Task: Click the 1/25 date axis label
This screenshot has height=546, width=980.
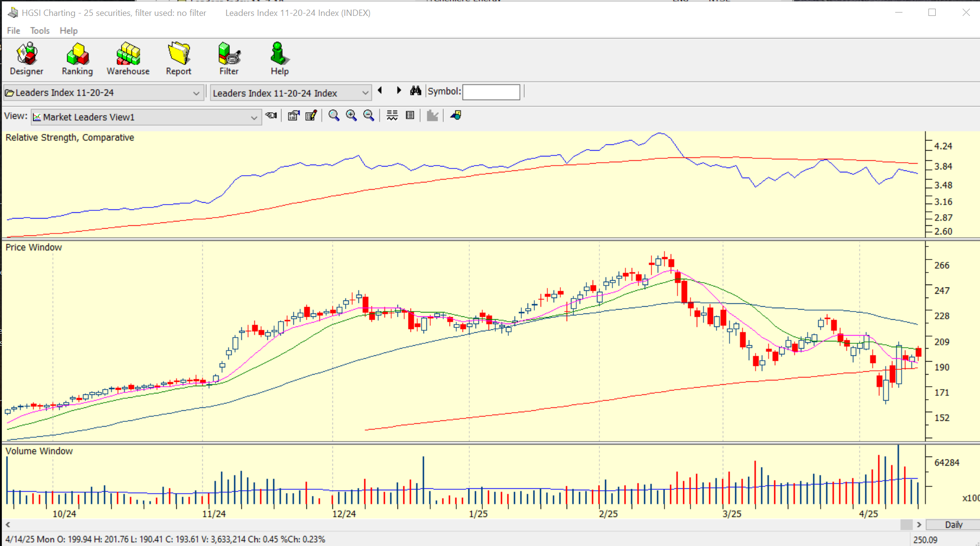Action: [x=478, y=514]
